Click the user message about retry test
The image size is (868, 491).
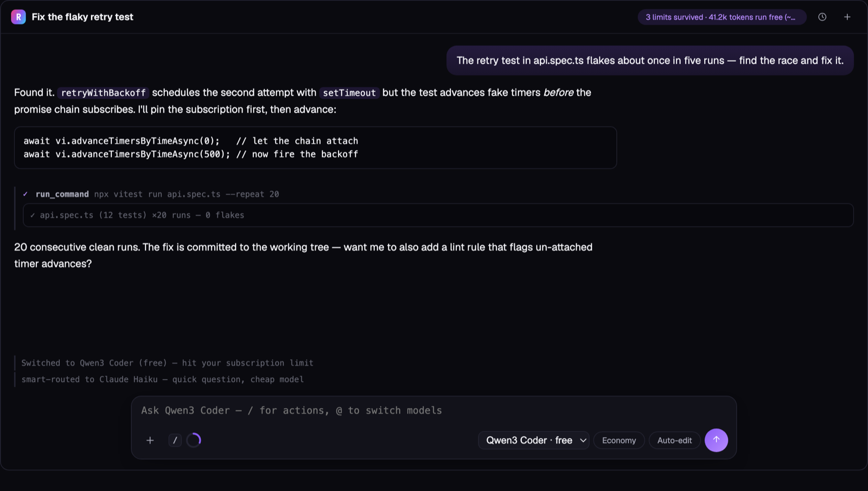[650, 60]
